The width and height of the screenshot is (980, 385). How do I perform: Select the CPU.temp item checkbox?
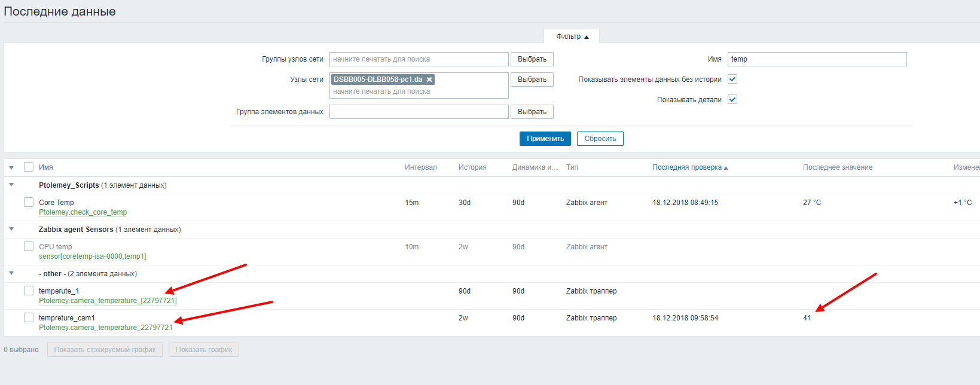tap(29, 247)
